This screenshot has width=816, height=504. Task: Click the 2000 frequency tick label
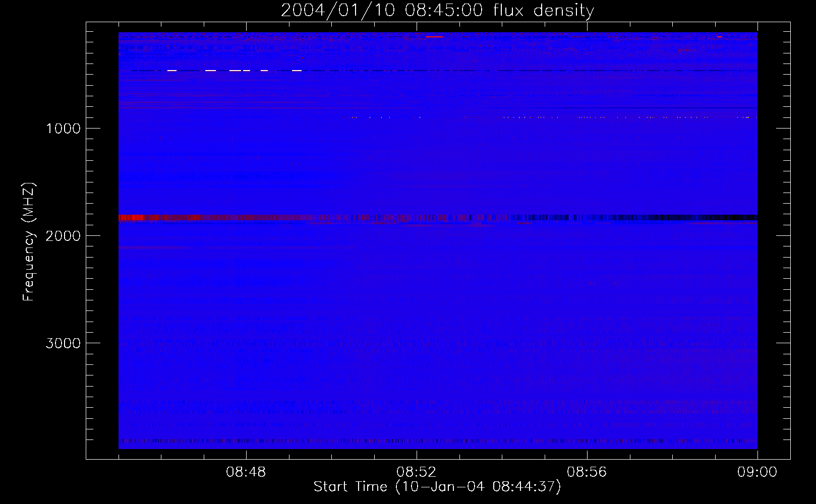click(63, 236)
